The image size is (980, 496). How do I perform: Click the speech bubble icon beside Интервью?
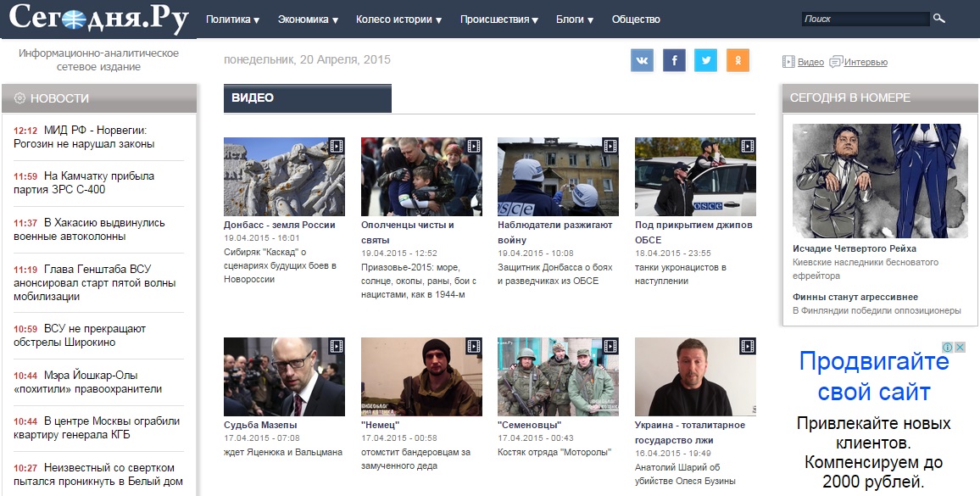pyautogui.click(x=836, y=62)
